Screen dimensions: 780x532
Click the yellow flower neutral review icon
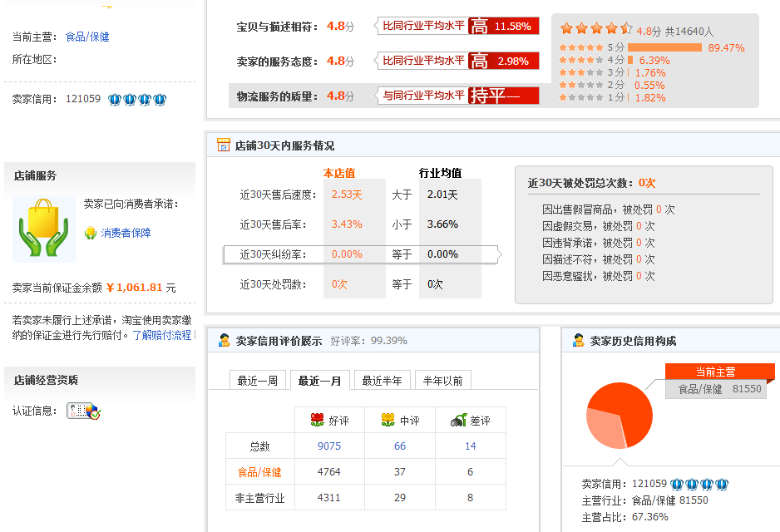pyautogui.click(x=388, y=421)
